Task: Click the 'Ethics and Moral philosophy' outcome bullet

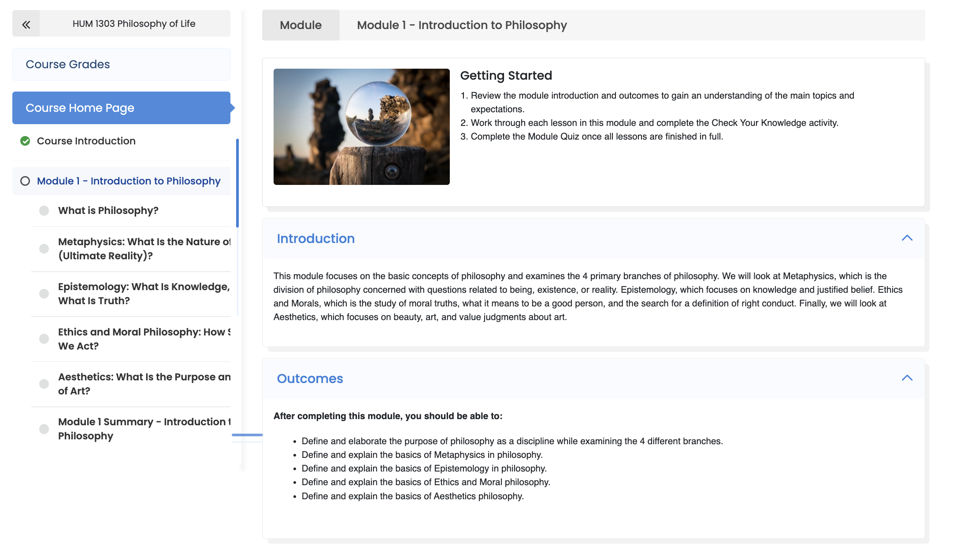Action: (x=426, y=482)
